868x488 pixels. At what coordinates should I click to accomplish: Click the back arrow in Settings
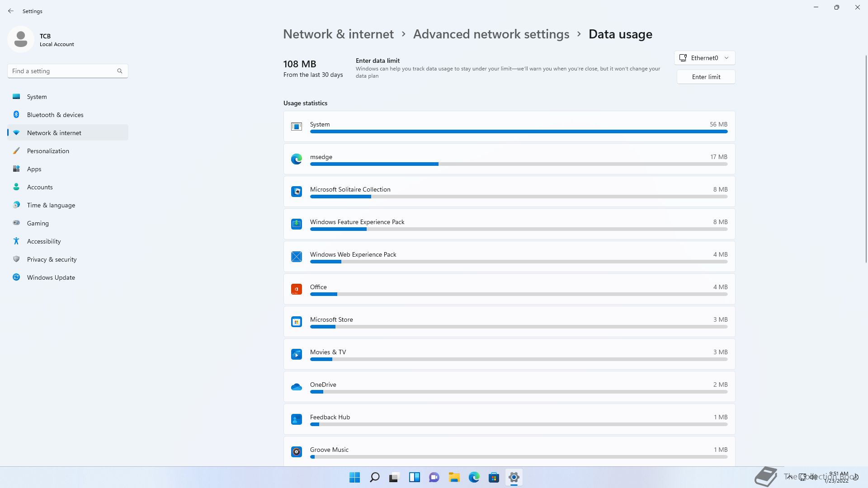(11, 11)
